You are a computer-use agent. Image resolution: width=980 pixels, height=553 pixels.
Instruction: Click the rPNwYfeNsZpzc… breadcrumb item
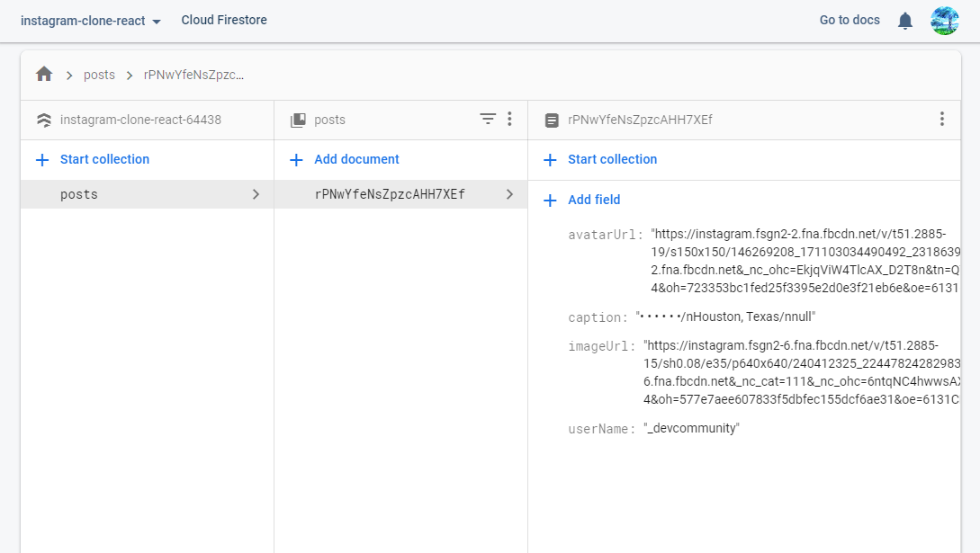[193, 75]
